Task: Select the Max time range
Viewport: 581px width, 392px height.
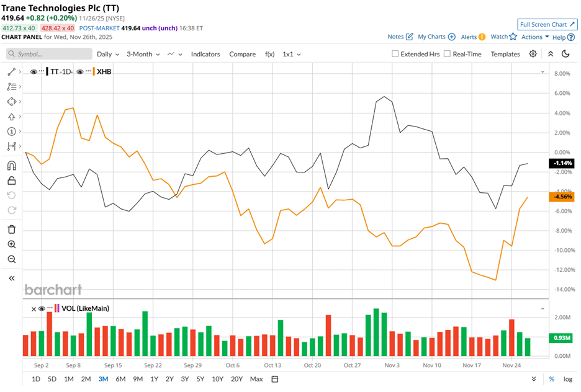Action: pyautogui.click(x=256, y=379)
